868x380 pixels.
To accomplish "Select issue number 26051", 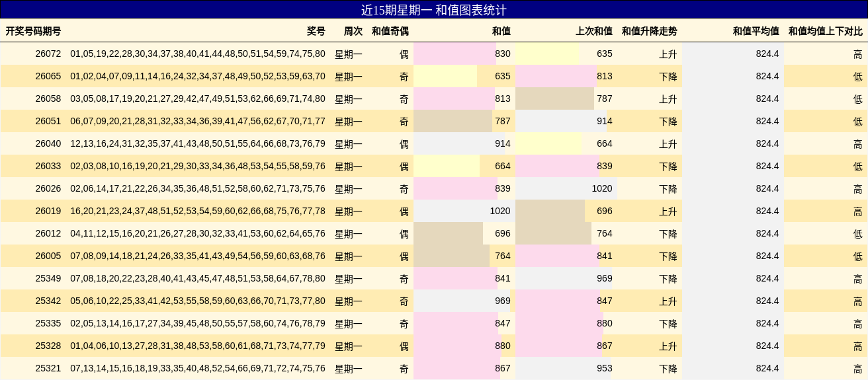I will tap(48, 121).
